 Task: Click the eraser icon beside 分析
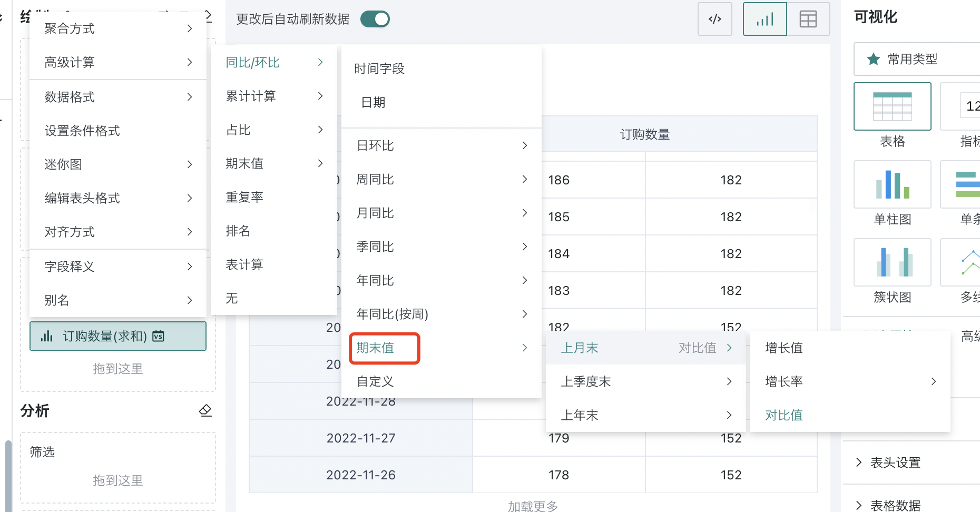point(205,410)
